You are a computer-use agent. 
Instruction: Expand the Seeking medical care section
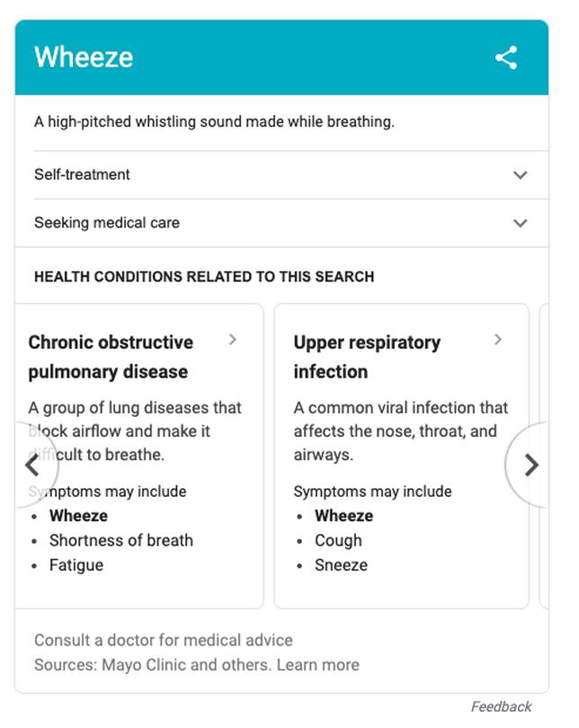[107, 223]
